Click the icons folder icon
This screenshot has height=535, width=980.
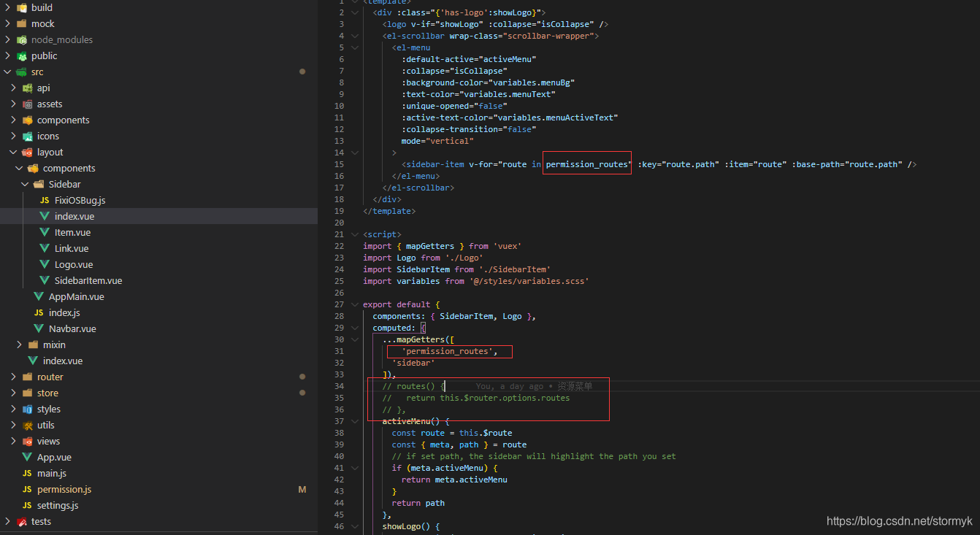click(27, 136)
